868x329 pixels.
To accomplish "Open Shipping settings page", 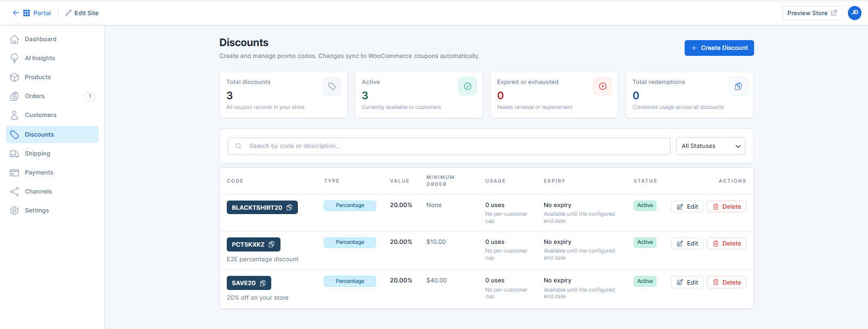I will 52,153.
